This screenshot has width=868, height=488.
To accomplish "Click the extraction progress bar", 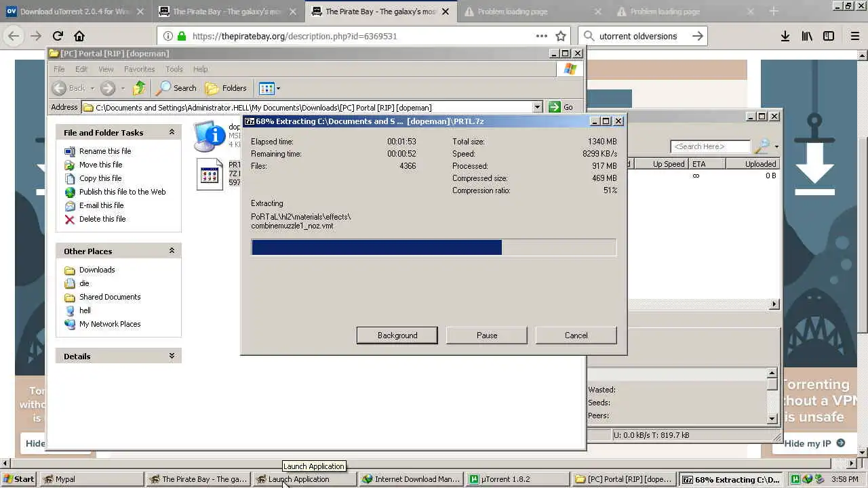I will point(434,247).
